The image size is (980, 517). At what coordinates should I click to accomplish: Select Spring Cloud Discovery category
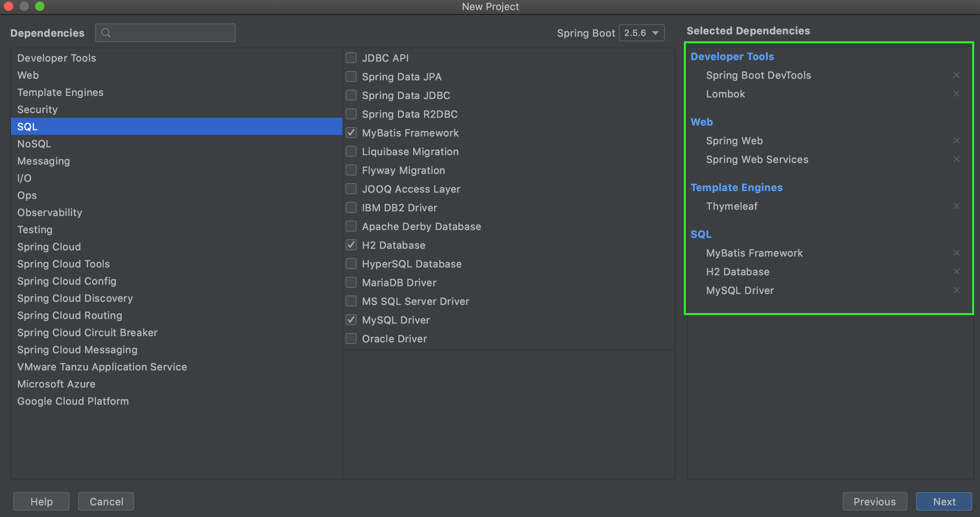coord(75,298)
